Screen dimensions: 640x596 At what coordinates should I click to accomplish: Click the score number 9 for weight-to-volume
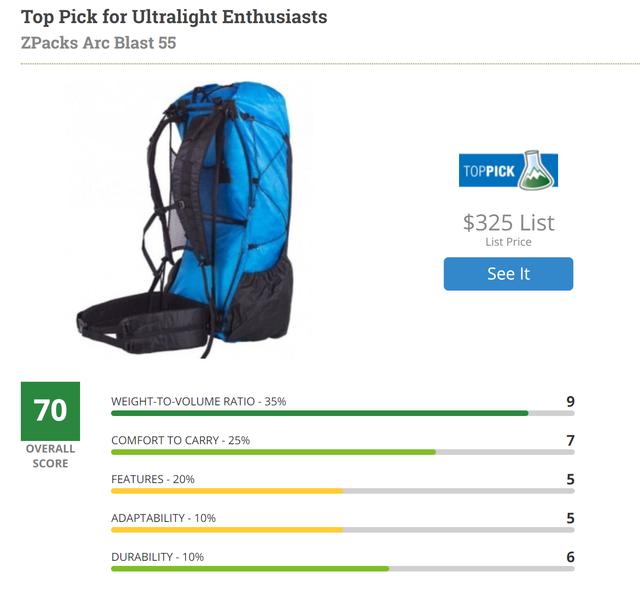tap(570, 402)
